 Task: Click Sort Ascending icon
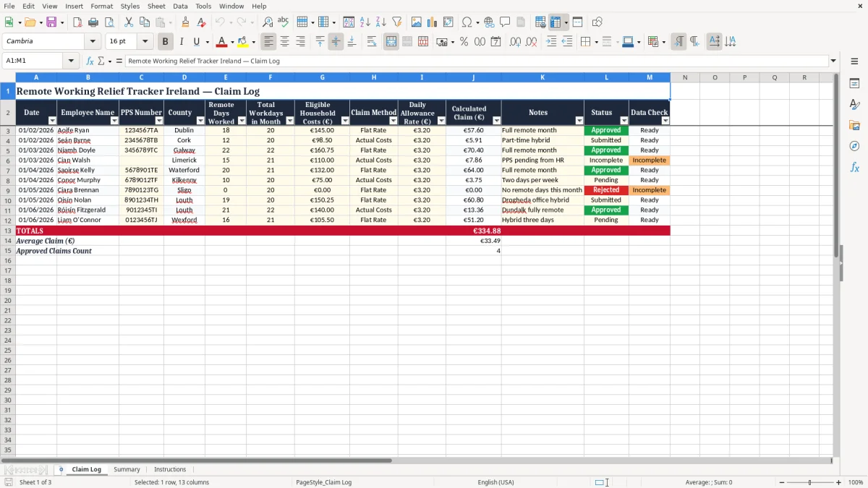point(365,22)
